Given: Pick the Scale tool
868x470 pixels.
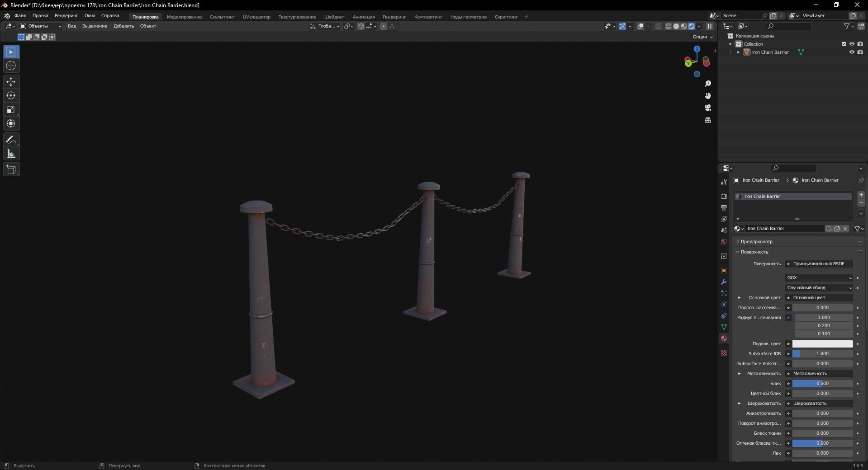Looking at the screenshot, I should point(11,109).
